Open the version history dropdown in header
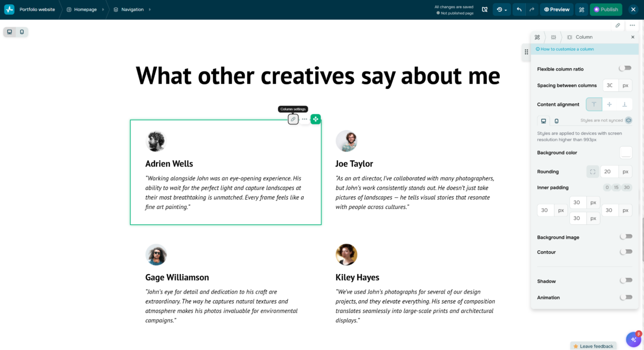The height and width of the screenshot is (350, 644). point(502,9)
